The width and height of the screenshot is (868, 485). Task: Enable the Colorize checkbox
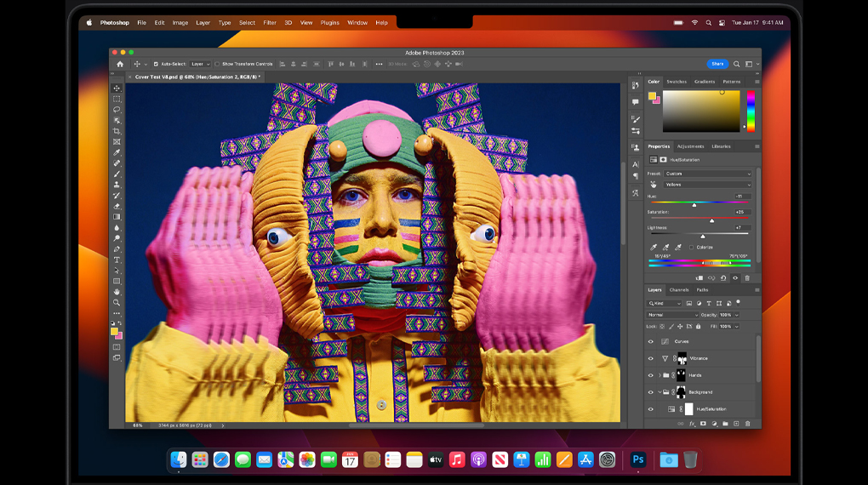(x=691, y=248)
